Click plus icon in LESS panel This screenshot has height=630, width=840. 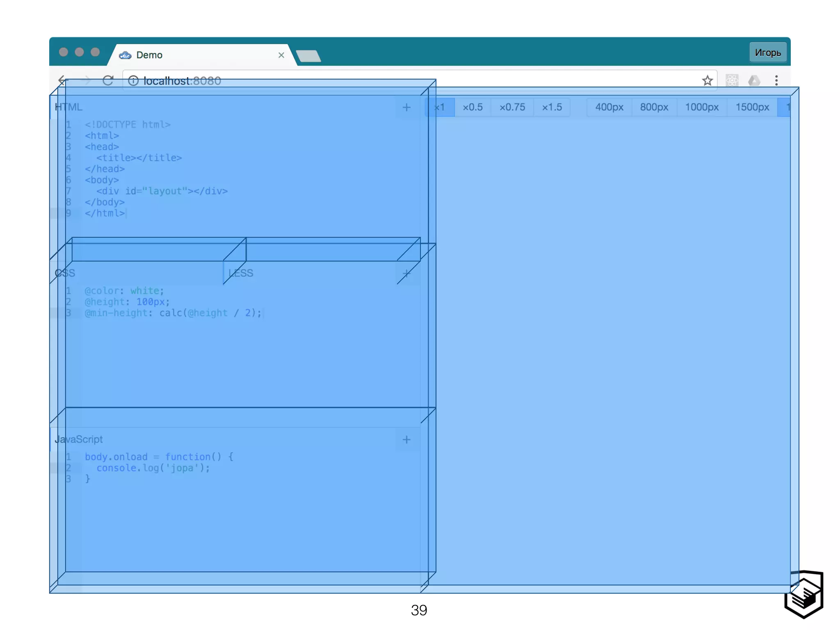[406, 274]
